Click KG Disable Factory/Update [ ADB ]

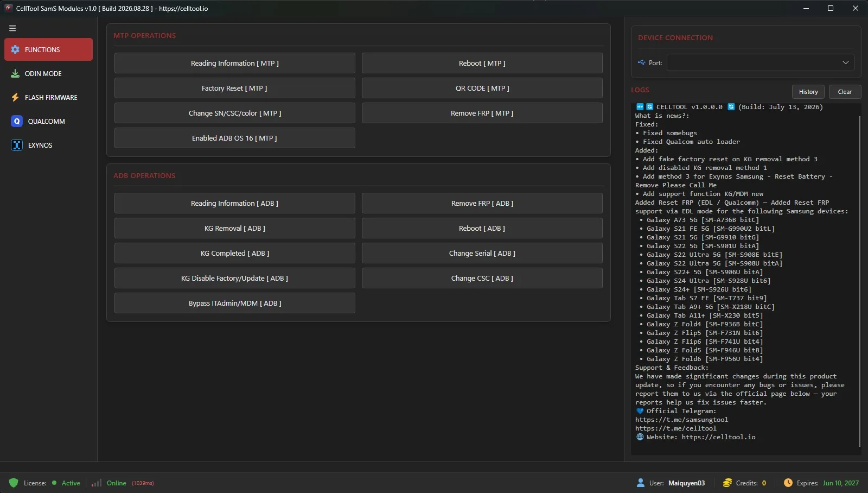pos(234,278)
